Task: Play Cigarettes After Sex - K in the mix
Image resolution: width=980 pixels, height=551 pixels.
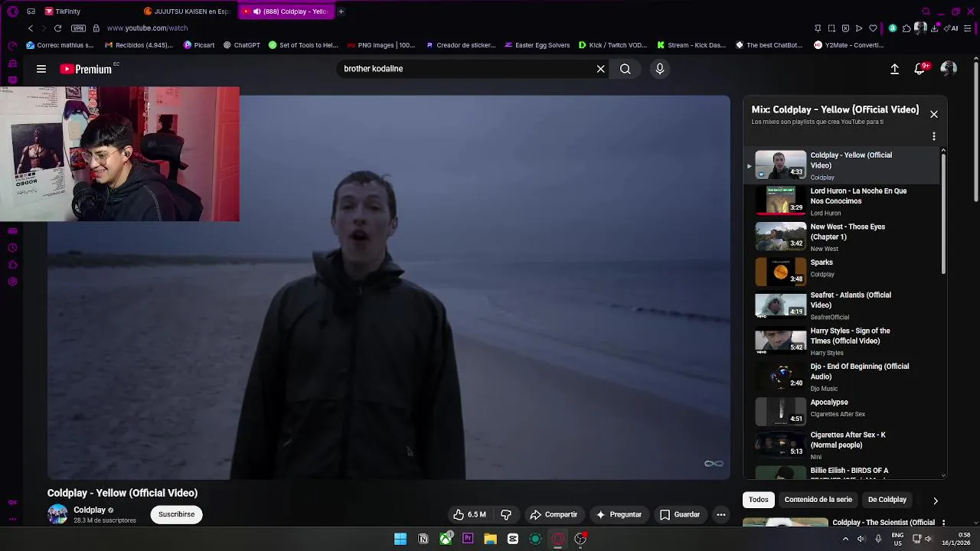Action: click(x=842, y=445)
